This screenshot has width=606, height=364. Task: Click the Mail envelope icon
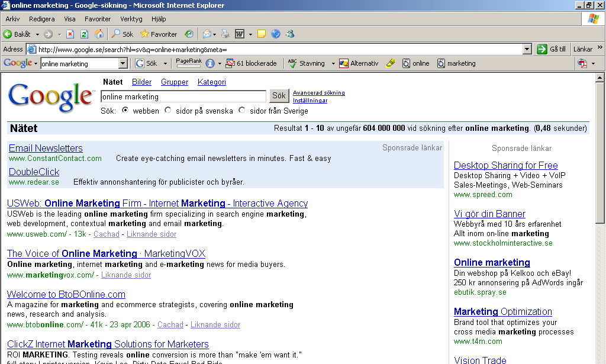pyautogui.click(x=207, y=34)
